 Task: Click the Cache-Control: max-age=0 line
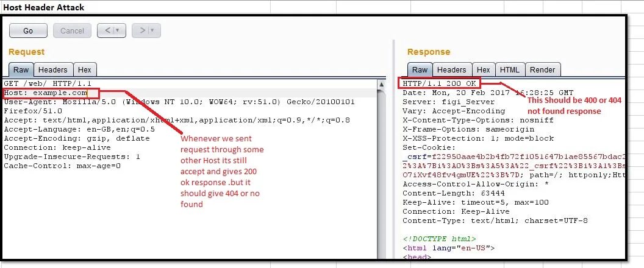coord(62,166)
